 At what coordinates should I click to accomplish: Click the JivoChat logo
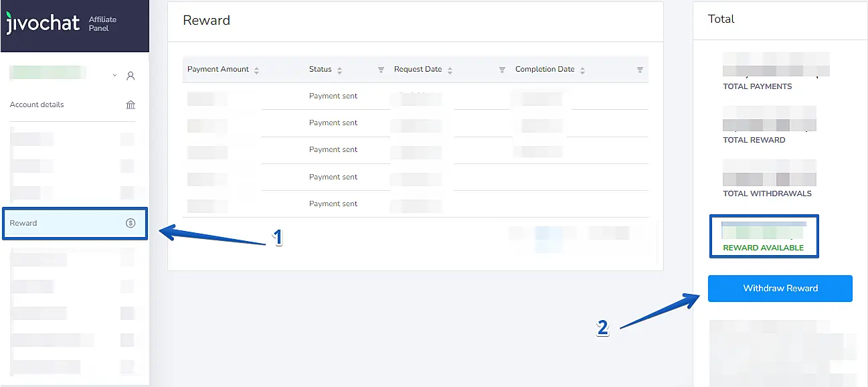[43, 23]
